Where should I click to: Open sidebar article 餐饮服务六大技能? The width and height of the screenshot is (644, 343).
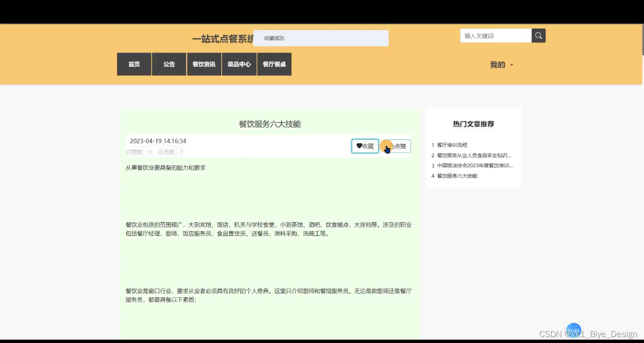click(x=457, y=176)
